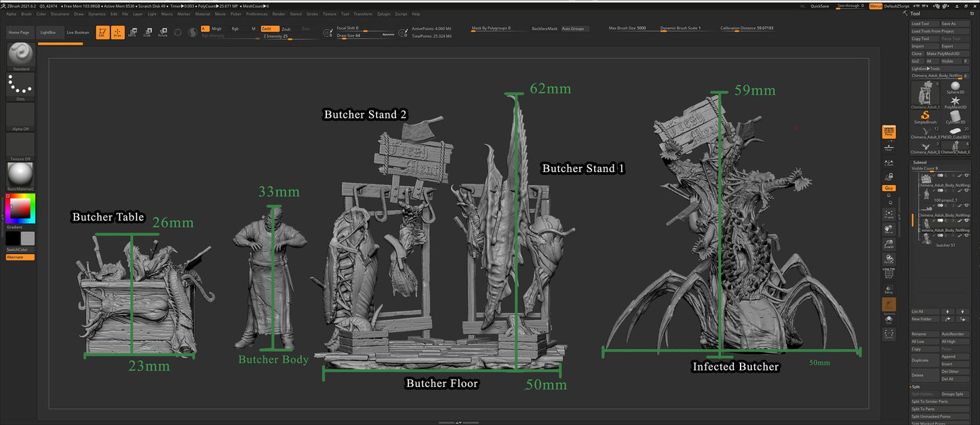980x425 pixels.
Task: Click the Load Tool button
Action: point(920,24)
